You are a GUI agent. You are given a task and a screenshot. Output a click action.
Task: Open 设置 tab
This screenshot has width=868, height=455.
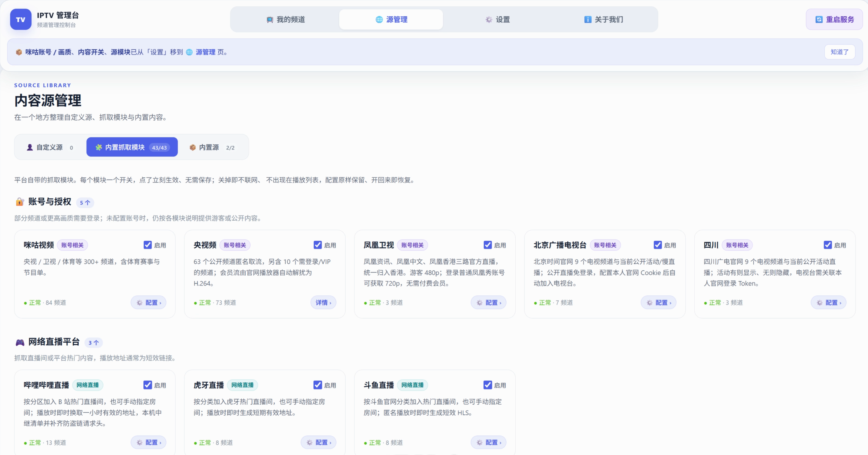point(497,19)
